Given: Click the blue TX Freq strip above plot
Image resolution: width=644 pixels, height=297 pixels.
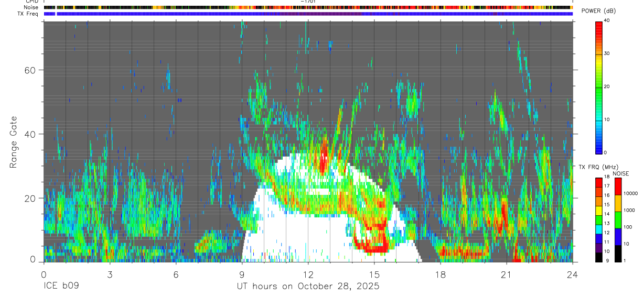Looking at the screenshot, I should pyautogui.click(x=308, y=14).
